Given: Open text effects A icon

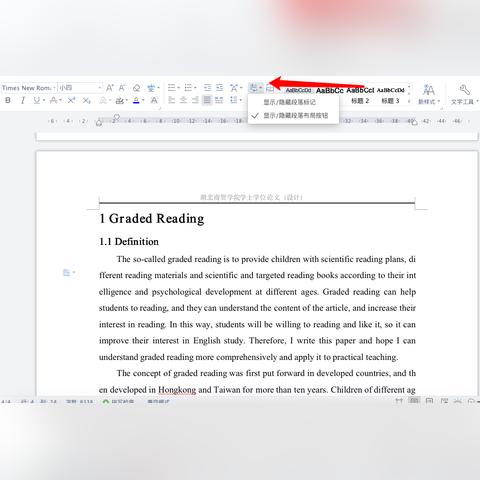Looking at the screenshot, I should click(x=103, y=100).
